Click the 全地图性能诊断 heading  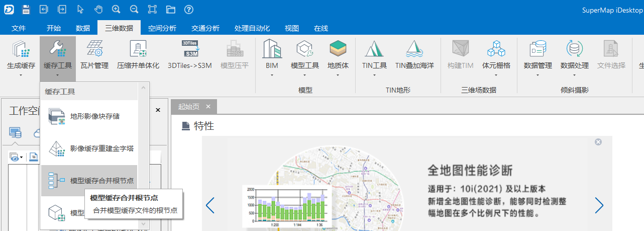470,170
